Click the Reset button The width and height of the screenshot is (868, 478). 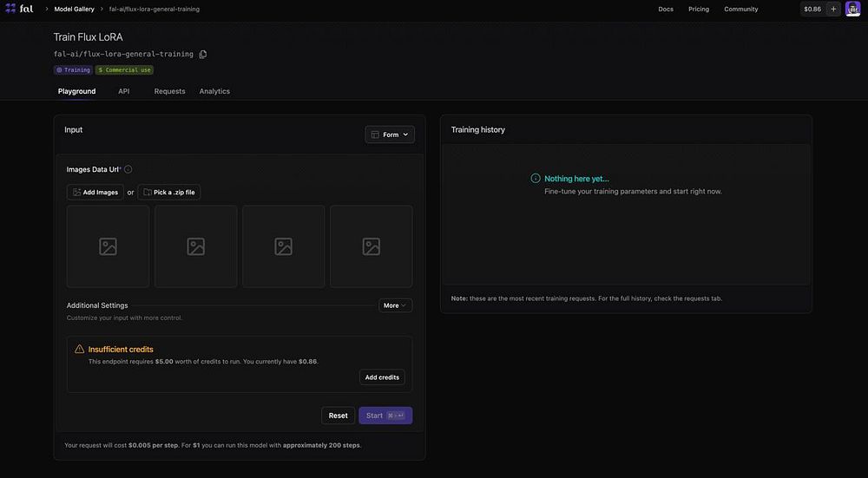click(x=339, y=416)
